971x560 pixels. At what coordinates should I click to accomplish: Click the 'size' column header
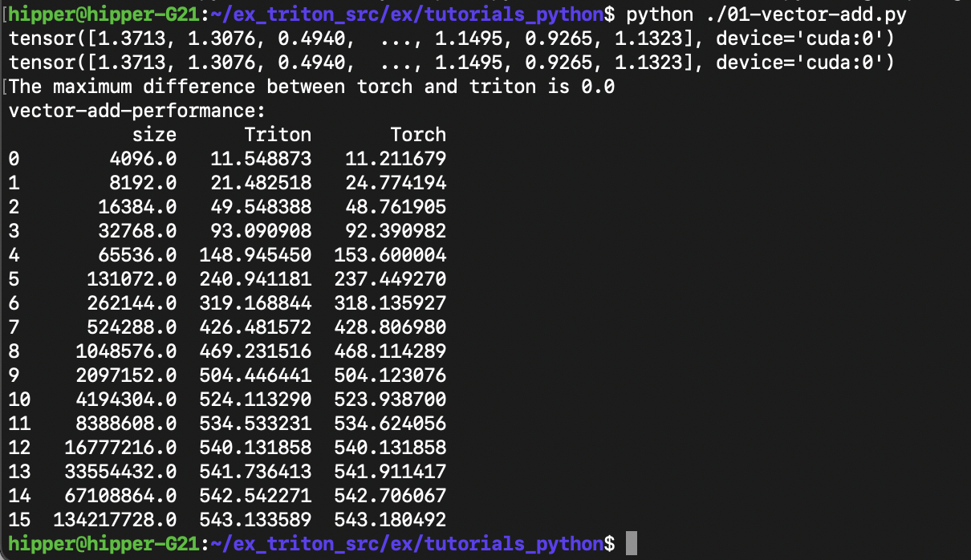tap(155, 135)
